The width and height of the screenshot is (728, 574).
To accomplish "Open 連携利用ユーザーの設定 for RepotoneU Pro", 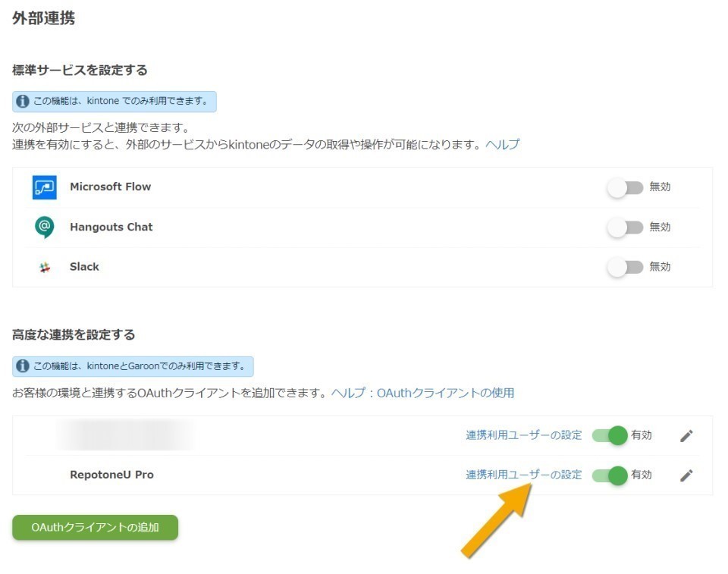I will click(x=522, y=475).
